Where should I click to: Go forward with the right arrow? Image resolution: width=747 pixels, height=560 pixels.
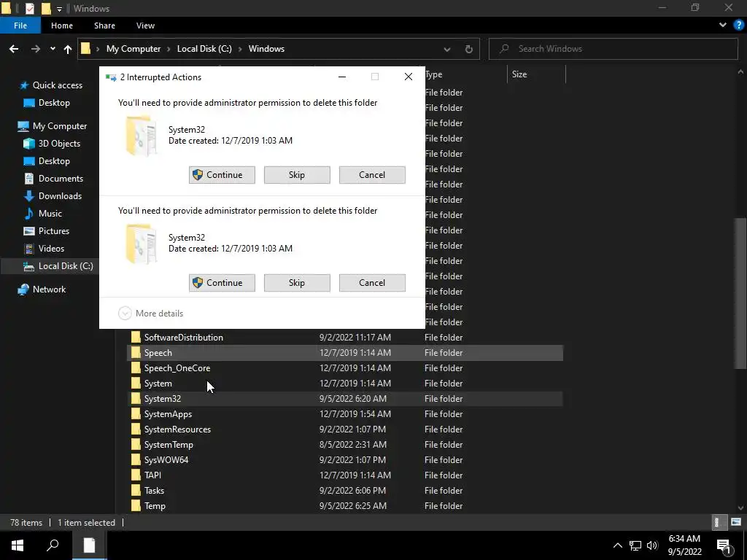tap(35, 49)
